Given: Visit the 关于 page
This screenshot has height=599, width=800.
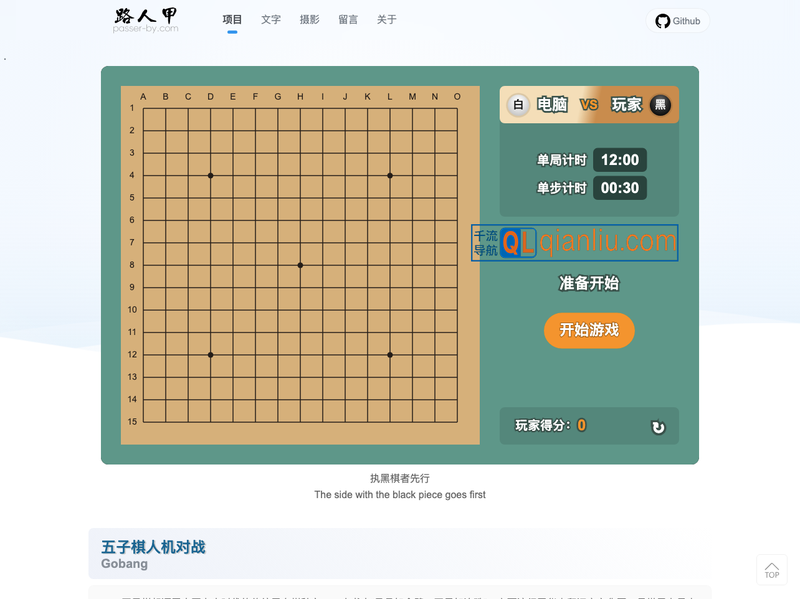Looking at the screenshot, I should (386, 18).
